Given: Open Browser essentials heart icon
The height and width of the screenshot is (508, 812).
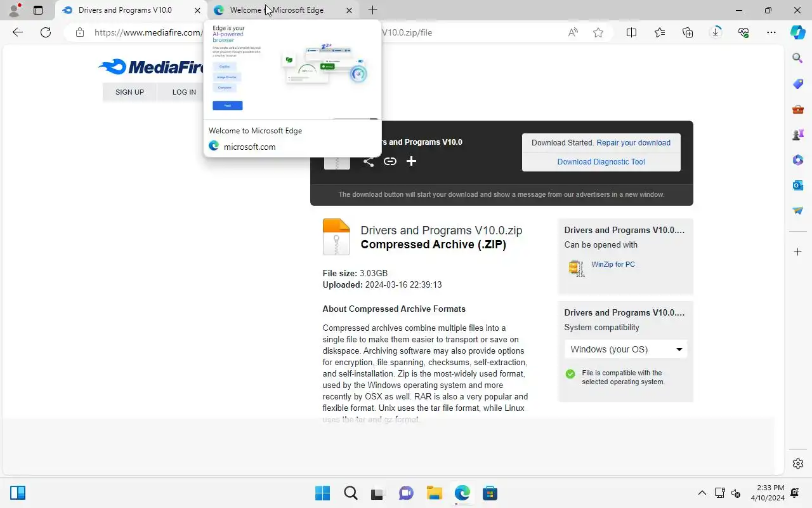Looking at the screenshot, I should pos(743,32).
